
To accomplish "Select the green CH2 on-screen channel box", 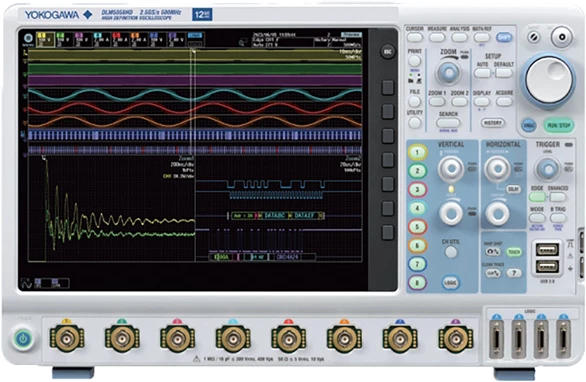I will click(64, 40).
